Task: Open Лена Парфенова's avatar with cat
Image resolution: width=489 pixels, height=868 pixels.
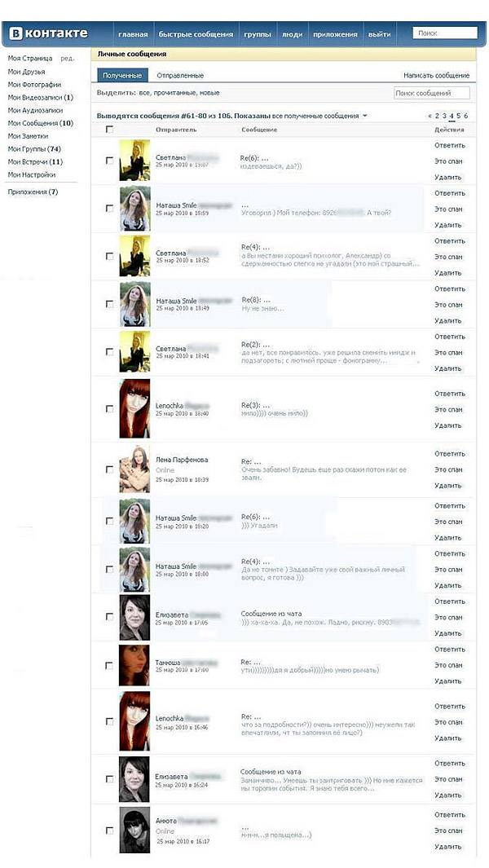Action: pos(134,469)
